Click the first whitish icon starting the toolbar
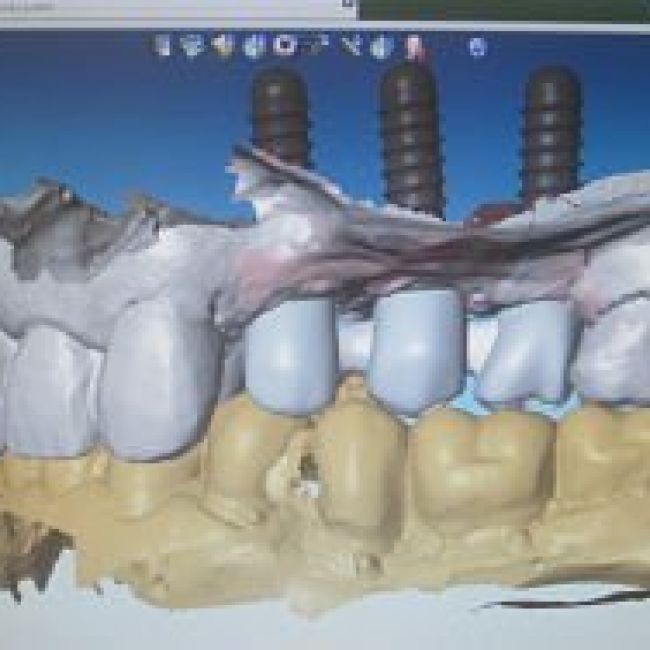 (x=162, y=45)
